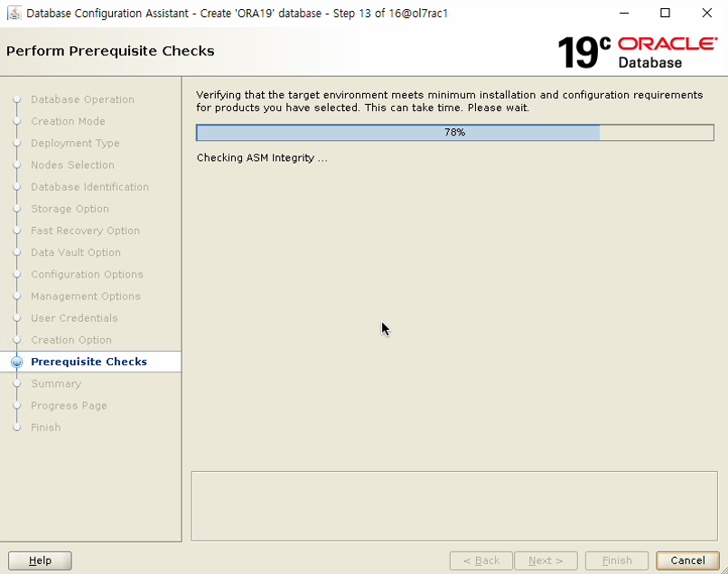This screenshot has width=728, height=574.
Task: Select the User Credentials step
Action: click(74, 318)
